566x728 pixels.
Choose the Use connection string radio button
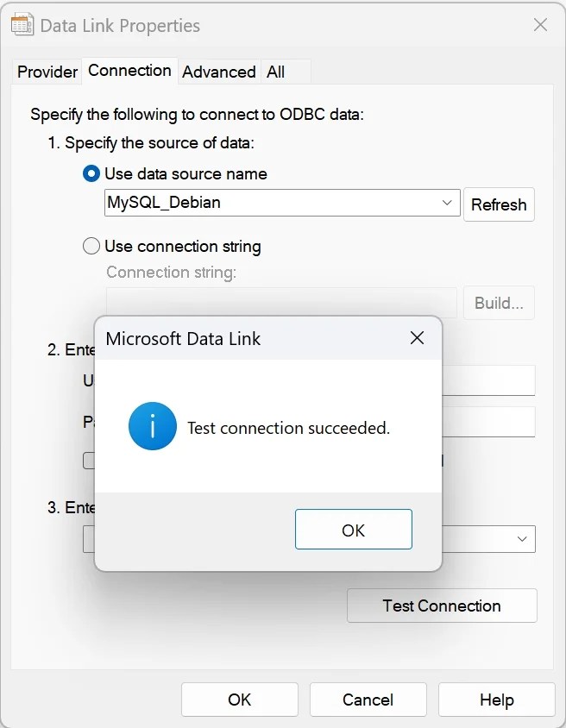click(91, 246)
